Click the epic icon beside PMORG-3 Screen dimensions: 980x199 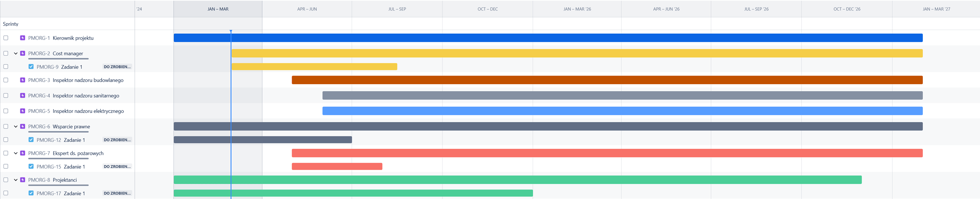click(x=23, y=80)
